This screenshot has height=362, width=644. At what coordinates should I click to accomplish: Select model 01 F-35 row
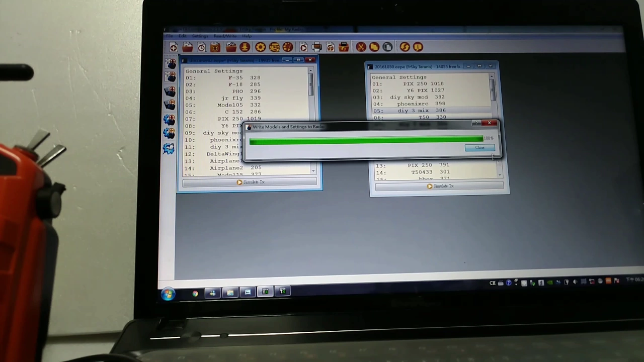[246, 78]
